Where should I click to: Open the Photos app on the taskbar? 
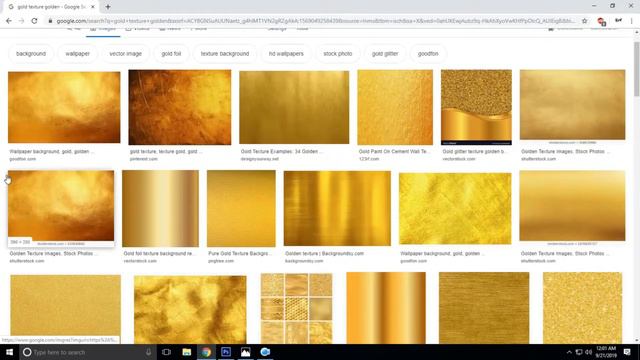[x=245, y=352]
